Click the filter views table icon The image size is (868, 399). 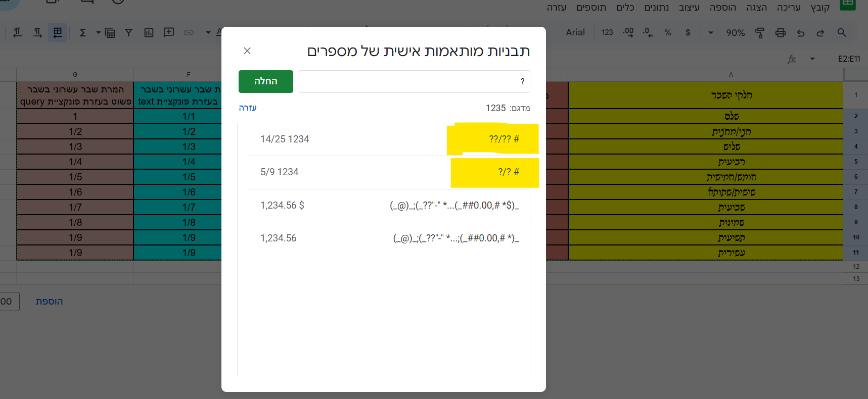(110, 33)
